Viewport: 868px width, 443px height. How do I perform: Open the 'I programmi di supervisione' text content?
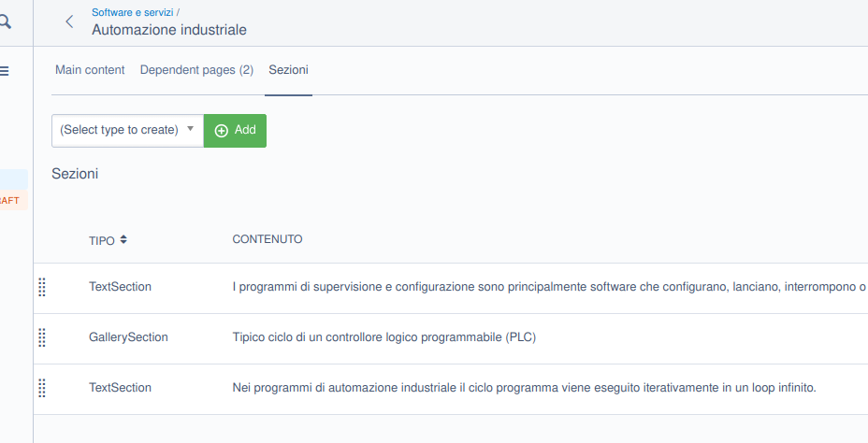(542, 287)
